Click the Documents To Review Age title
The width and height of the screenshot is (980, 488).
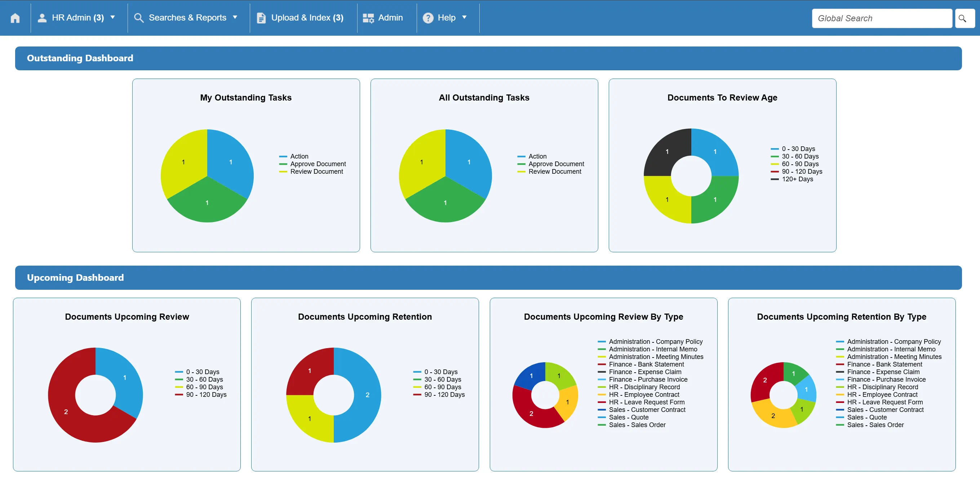722,98
